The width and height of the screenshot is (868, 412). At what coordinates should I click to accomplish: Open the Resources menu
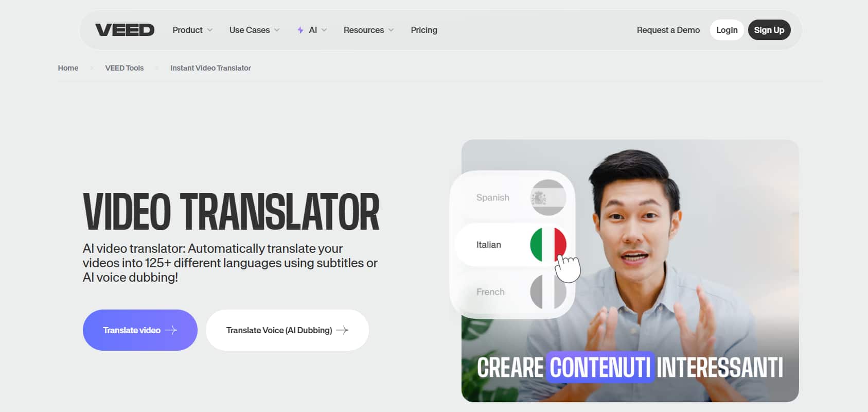[x=368, y=30]
